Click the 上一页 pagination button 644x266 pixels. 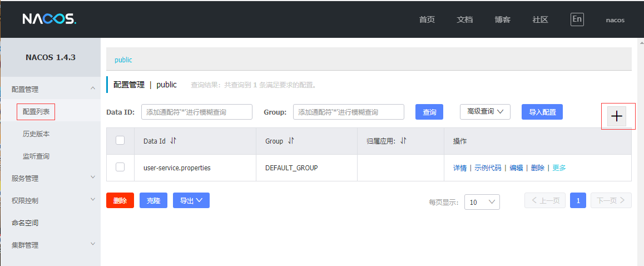coord(545,200)
